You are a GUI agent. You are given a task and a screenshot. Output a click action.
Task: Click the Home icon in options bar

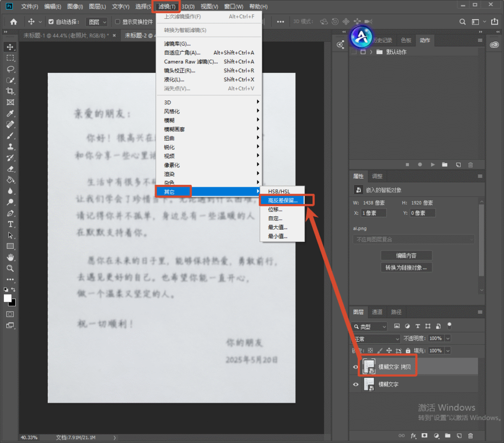click(x=13, y=22)
